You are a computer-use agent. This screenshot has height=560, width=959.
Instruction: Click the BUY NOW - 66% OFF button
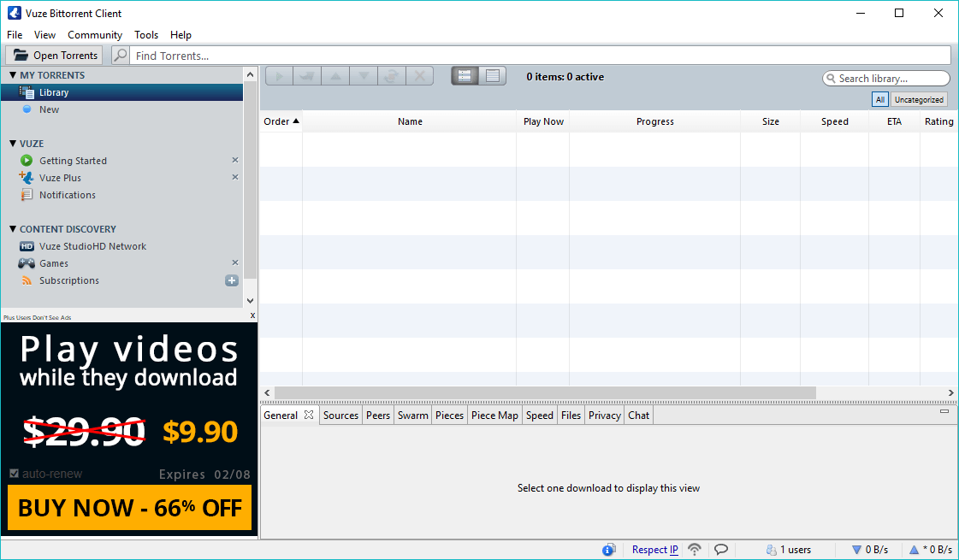point(129,508)
